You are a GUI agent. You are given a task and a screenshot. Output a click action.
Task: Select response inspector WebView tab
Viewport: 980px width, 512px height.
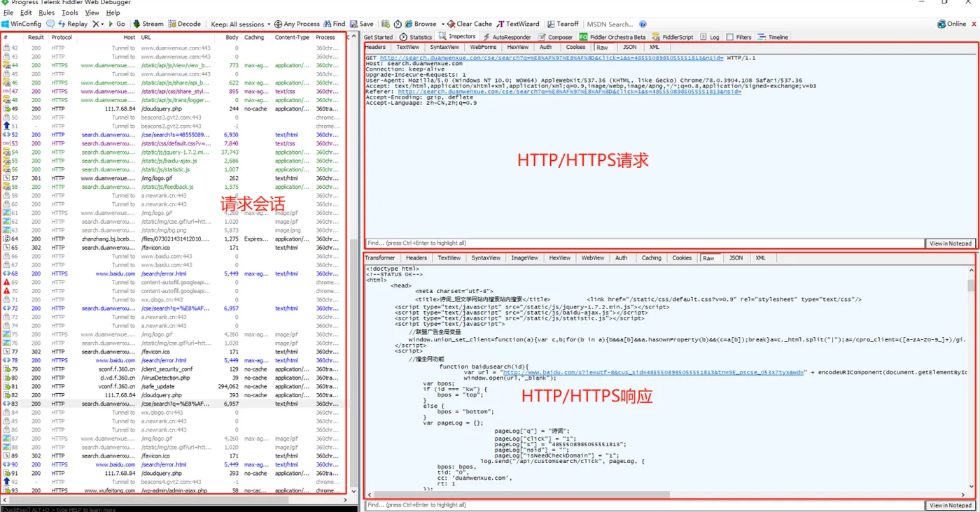click(593, 258)
